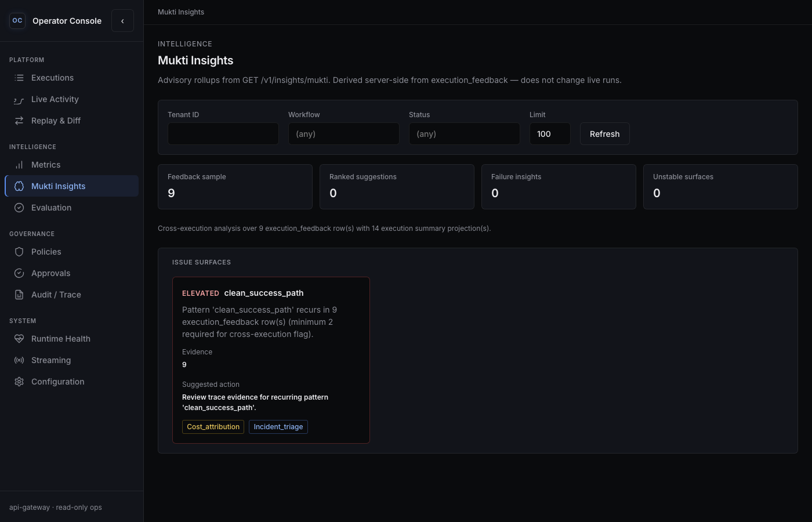Open Replay & Diff
The width and height of the screenshot is (812, 522).
click(72, 121)
